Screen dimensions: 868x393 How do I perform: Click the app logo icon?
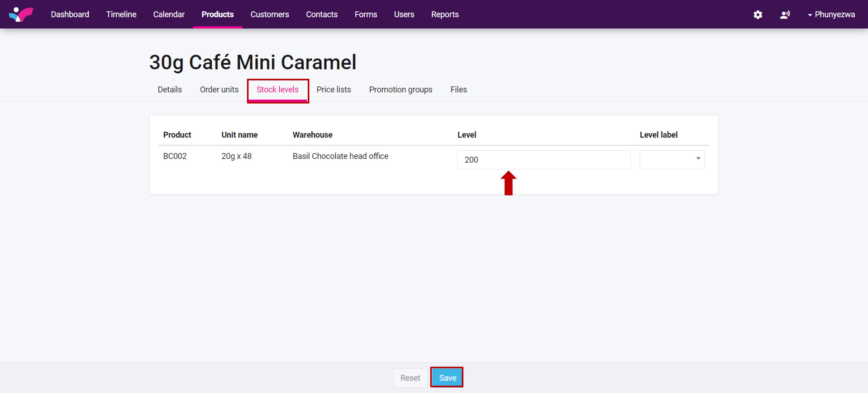(x=21, y=14)
